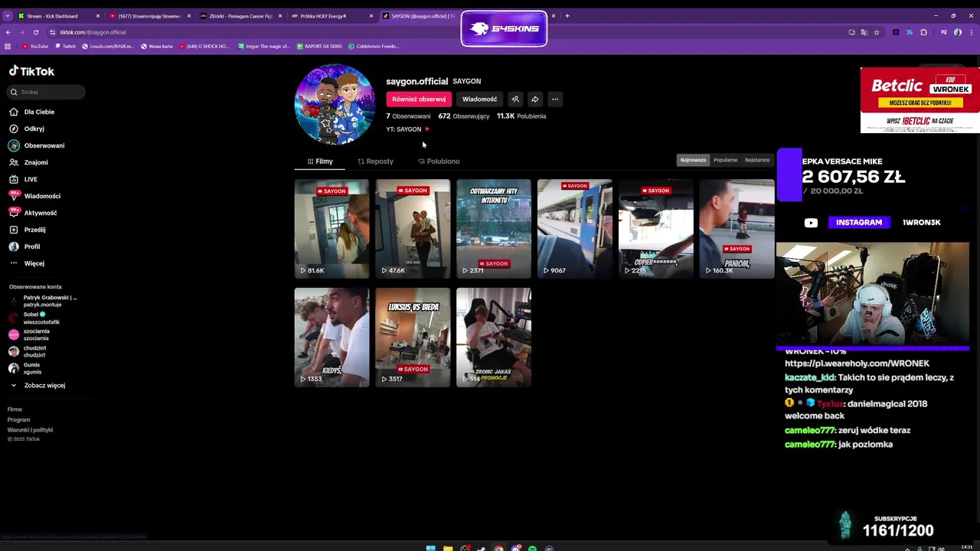Open the Gumis xgumis followed account
Viewport: 980px width, 551px height.
25,368
